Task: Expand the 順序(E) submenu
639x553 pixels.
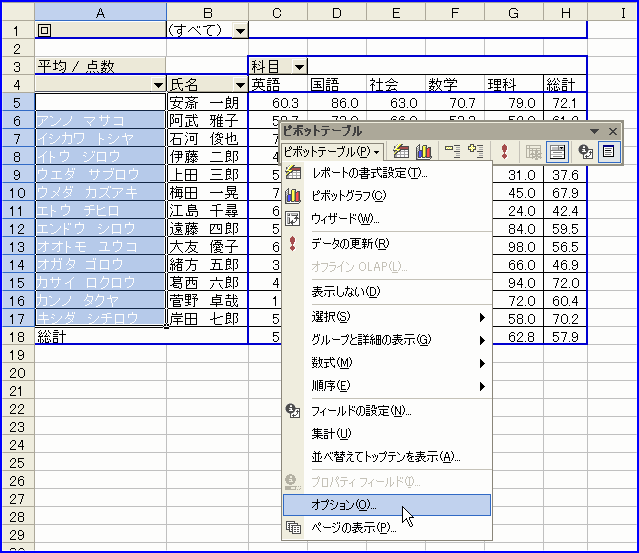Action: click(x=387, y=385)
